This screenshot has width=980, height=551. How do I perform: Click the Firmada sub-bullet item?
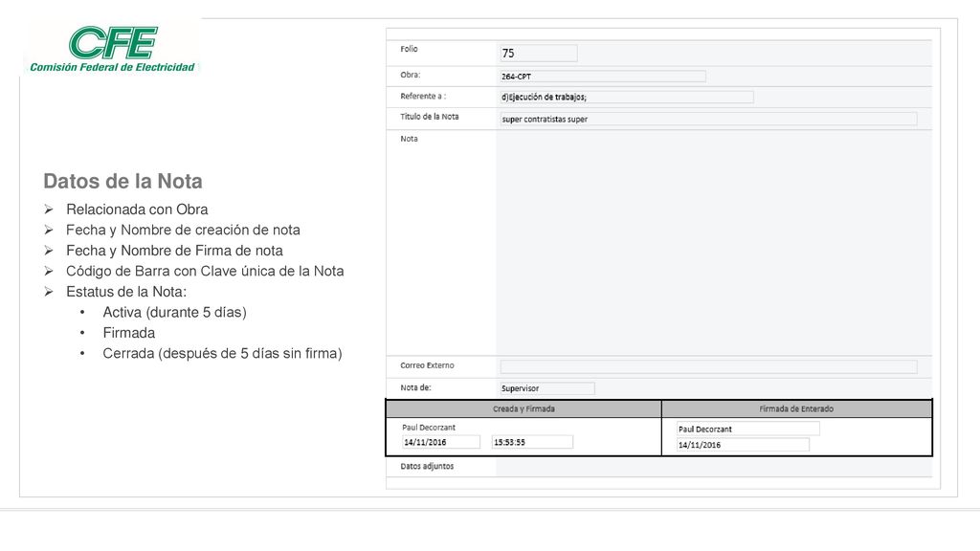pos(129,333)
